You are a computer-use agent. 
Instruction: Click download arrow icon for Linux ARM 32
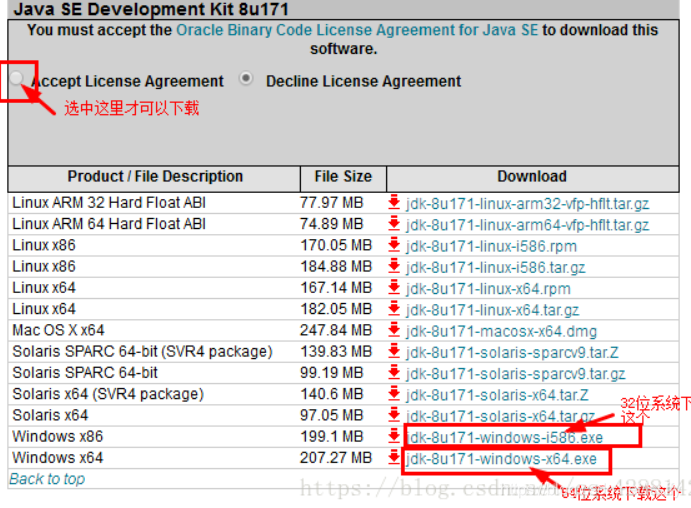coord(394,202)
